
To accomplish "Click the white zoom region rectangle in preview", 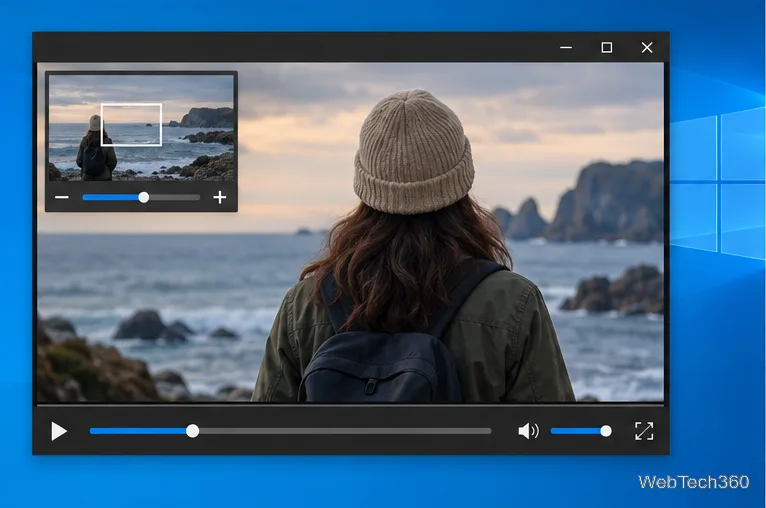I will pos(131,125).
